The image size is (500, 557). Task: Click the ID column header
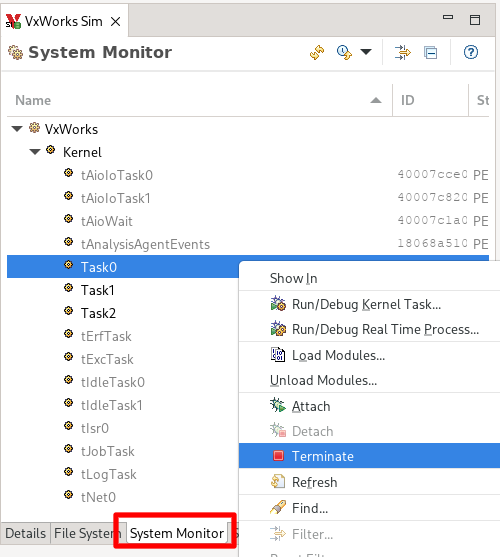(x=430, y=101)
